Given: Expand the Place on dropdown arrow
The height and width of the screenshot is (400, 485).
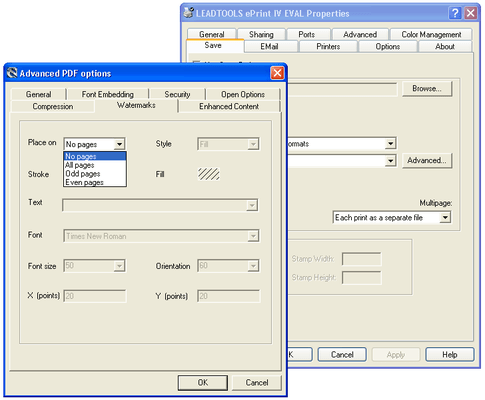Looking at the screenshot, I should coord(119,144).
